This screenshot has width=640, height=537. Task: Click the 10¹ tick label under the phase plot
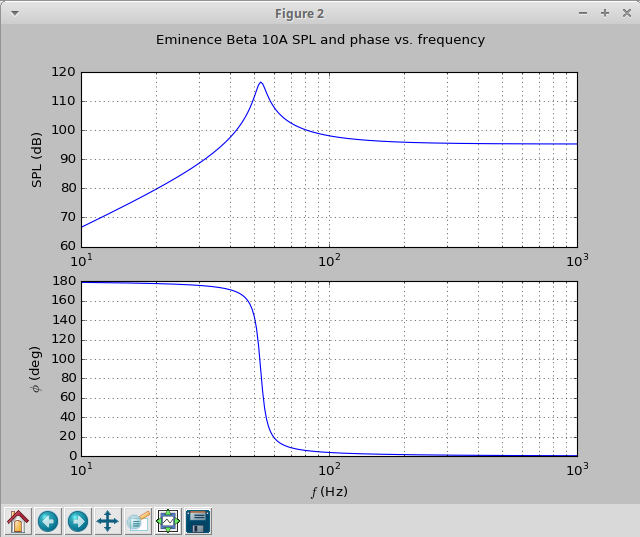[x=81, y=470]
